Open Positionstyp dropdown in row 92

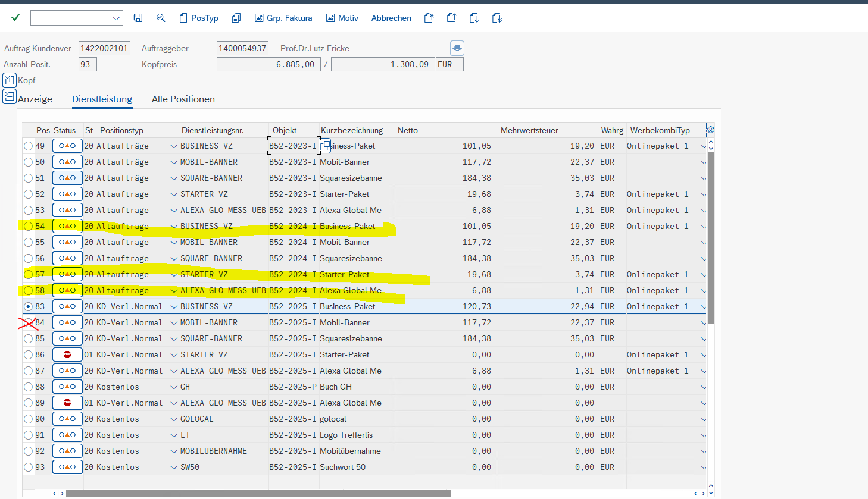point(174,451)
